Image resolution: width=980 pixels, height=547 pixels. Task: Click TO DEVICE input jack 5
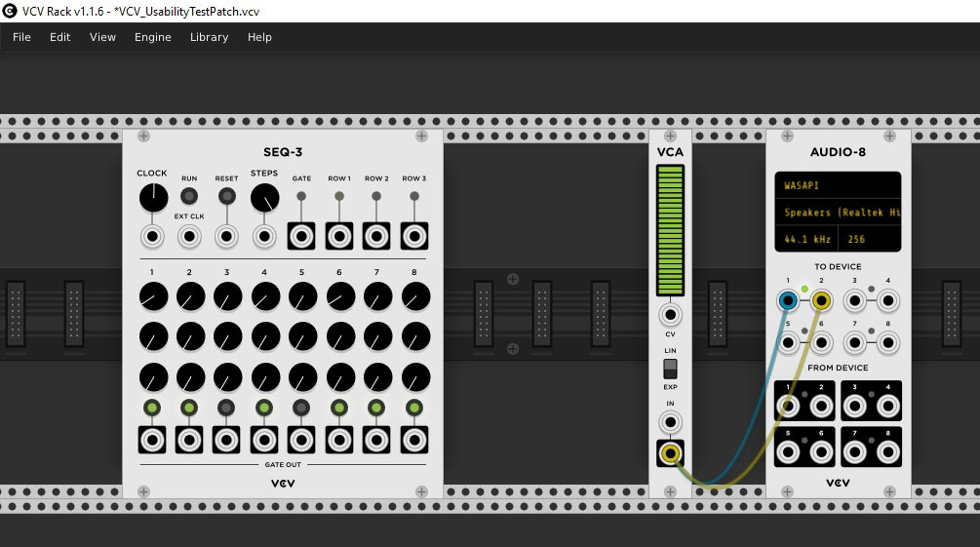click(788, 342)
